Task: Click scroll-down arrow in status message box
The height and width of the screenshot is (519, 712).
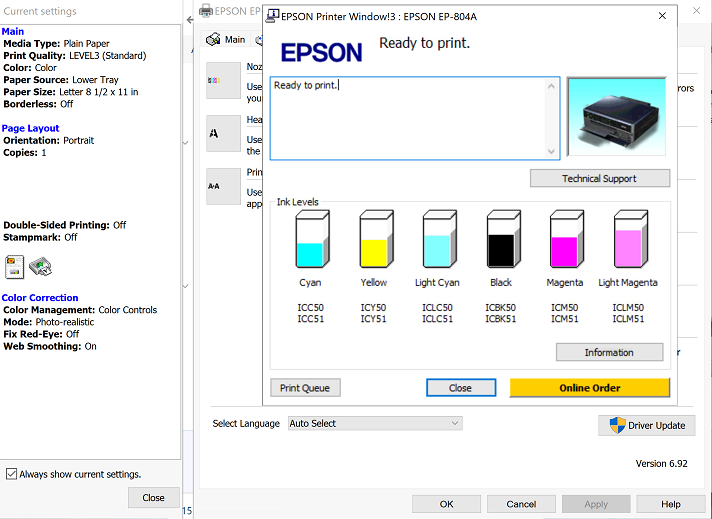Action: (551, 152)
